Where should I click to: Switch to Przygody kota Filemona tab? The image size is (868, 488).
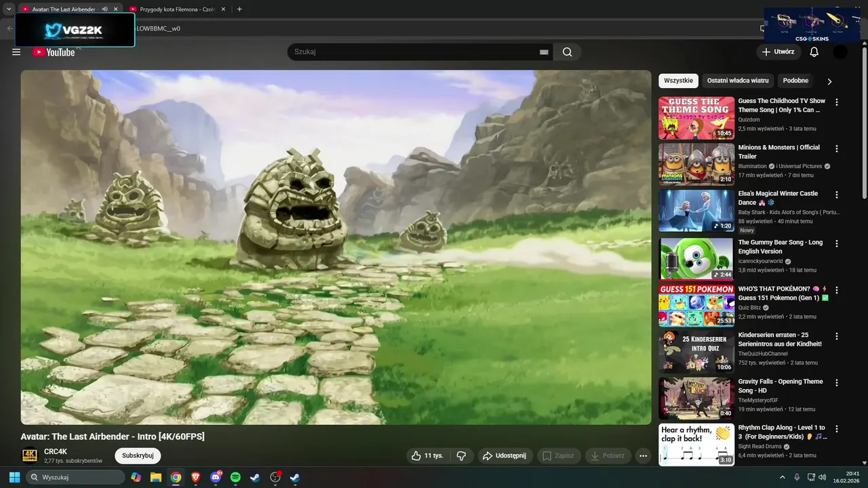click(178, 9)
